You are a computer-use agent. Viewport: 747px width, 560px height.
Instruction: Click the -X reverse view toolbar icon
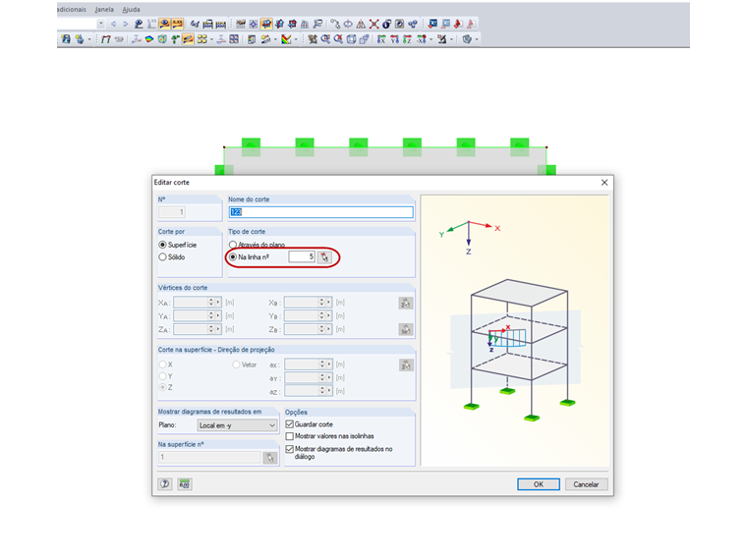[421, 39]
